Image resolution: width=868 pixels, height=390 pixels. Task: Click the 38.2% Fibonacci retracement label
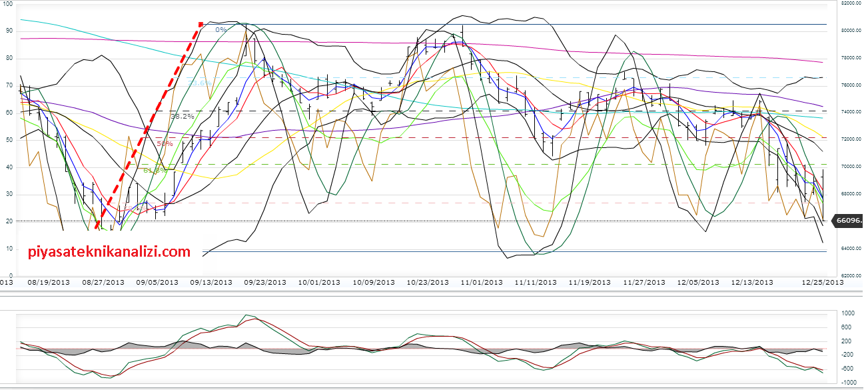click(182, 116)
